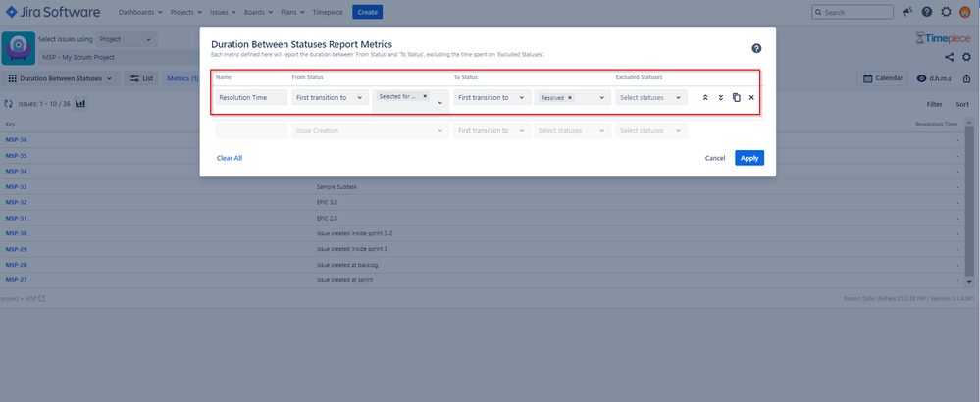Click Apply in the metrics dialog

(749, 158)
